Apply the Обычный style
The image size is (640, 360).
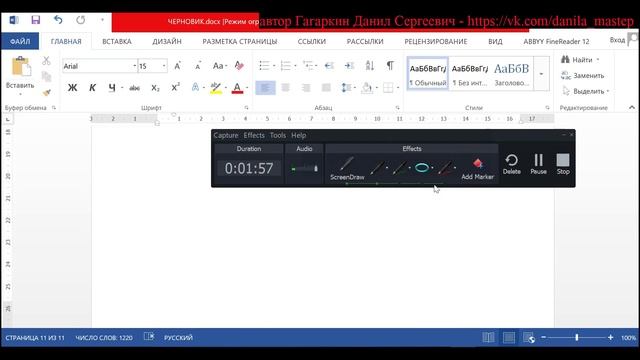pyautogui.click(x=428, y=74)
